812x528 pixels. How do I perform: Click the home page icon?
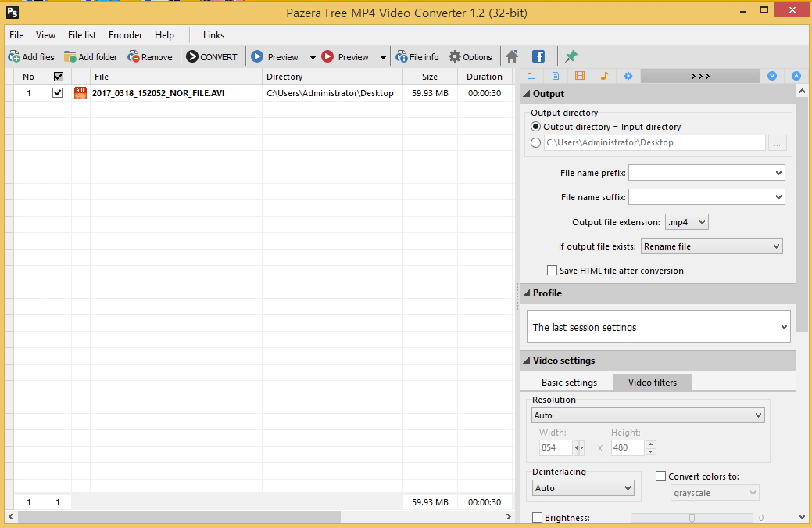[512, 57]
